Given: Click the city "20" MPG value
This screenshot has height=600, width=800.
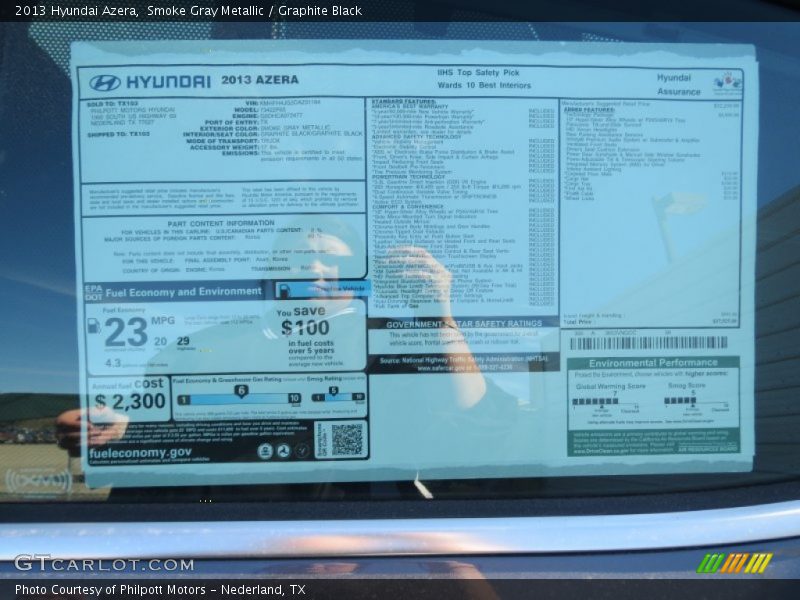Looking at the screenshot, I should tap(161, 341).
